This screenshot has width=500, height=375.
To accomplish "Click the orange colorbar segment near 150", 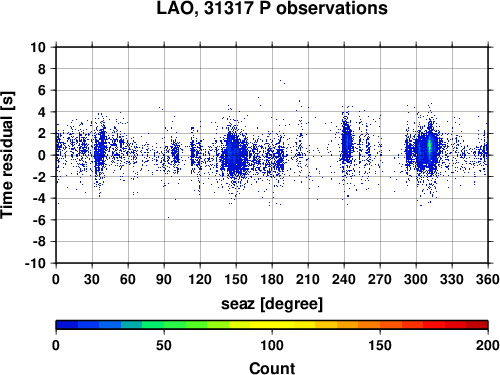I will pyautogui.click(x=380, y=325).
